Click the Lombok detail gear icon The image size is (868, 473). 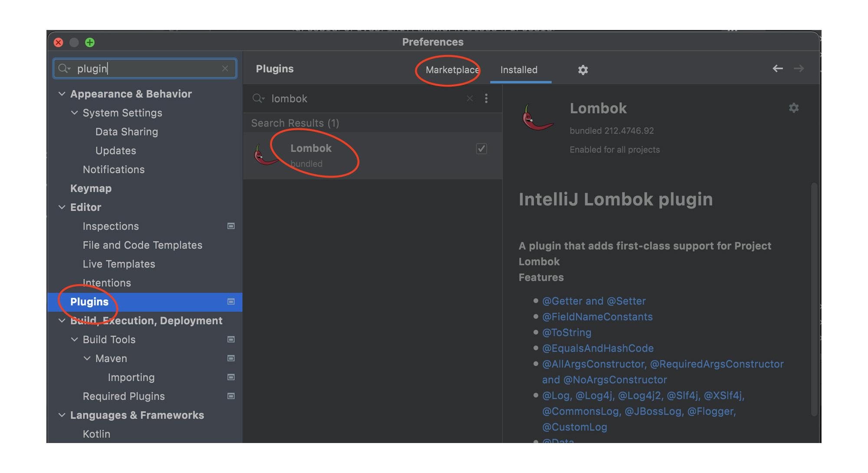tap(793, 108)
